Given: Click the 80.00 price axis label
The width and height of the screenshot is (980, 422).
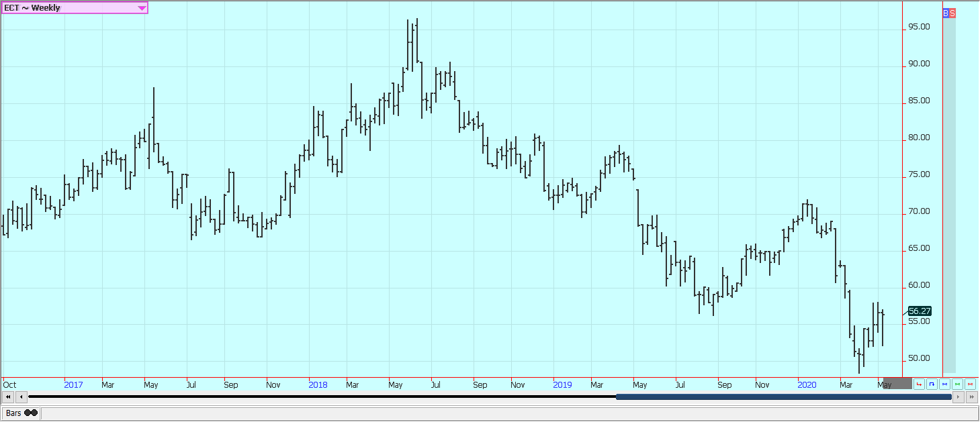Looking at the screenshot, I should 920,138.
